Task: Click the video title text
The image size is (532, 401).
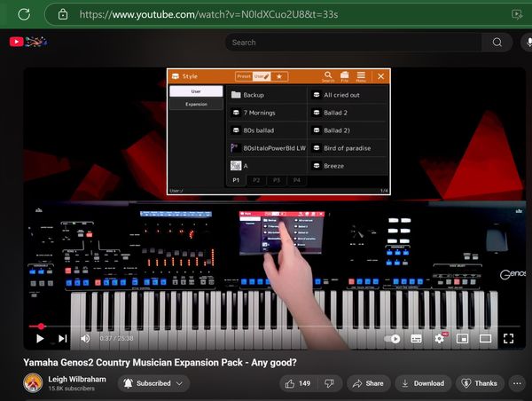Action: (x=160, y=362)
